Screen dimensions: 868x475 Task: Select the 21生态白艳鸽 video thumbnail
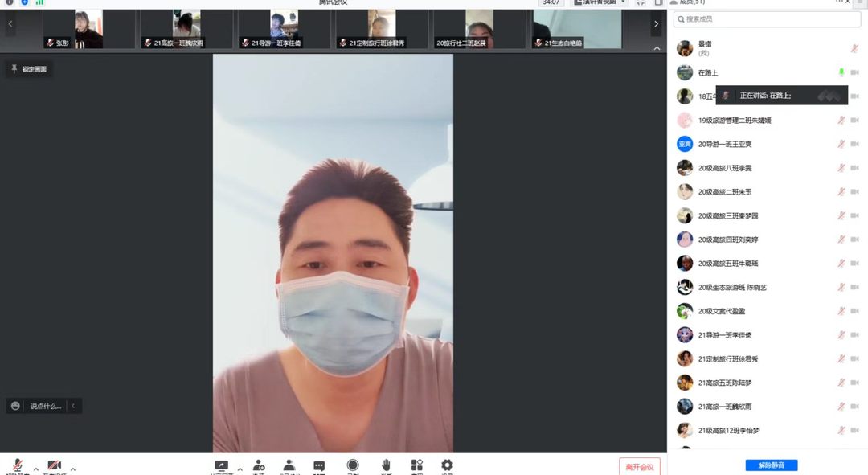577,29
